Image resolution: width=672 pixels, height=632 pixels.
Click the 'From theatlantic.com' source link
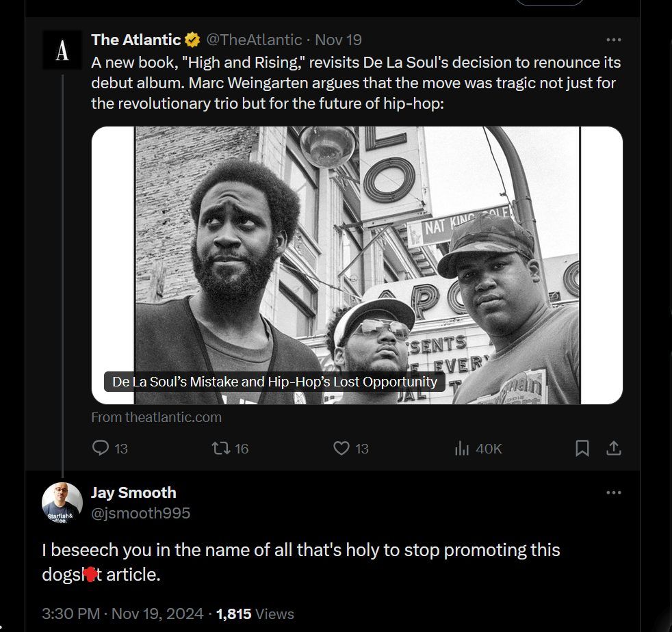pos(156,417)
